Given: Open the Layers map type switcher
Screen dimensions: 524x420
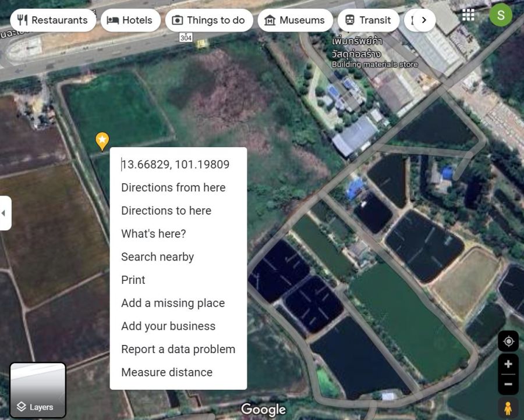Looking at the screenshot, I should click(38, 390).
